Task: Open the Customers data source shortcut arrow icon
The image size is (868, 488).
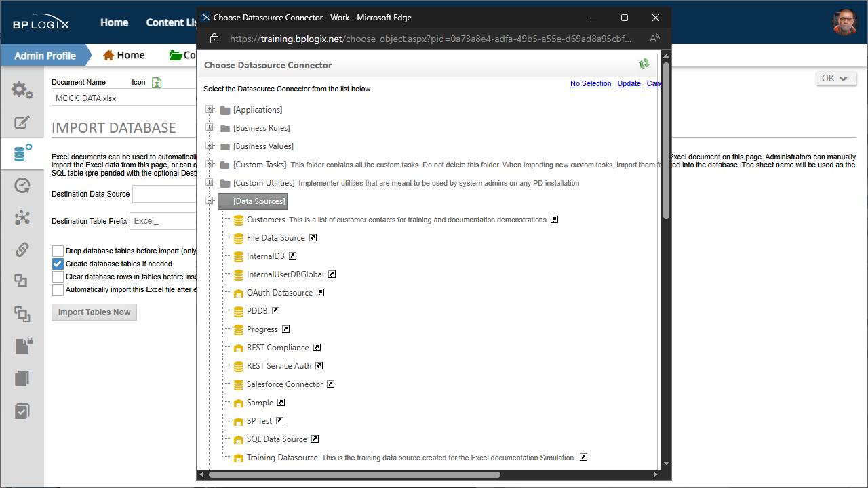Action: 554,220
